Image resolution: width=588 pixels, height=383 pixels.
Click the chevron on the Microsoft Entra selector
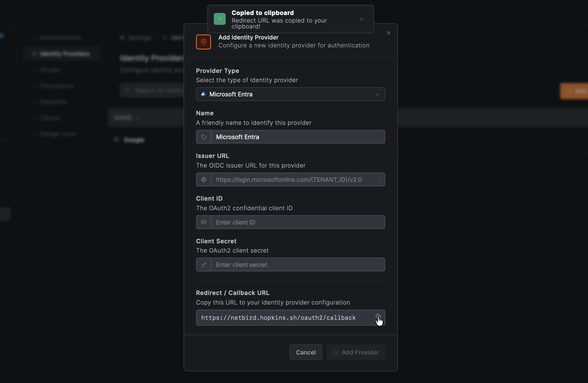click(x=377, y=94)
